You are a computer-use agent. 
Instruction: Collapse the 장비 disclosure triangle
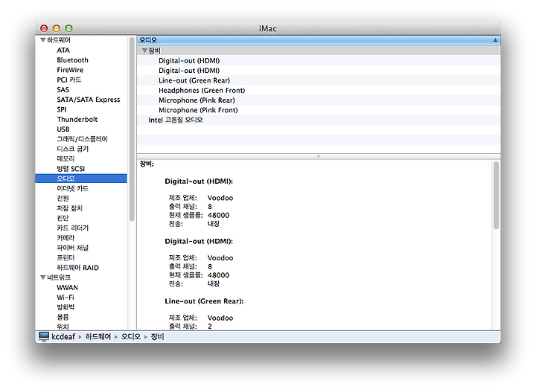(144, 51)
